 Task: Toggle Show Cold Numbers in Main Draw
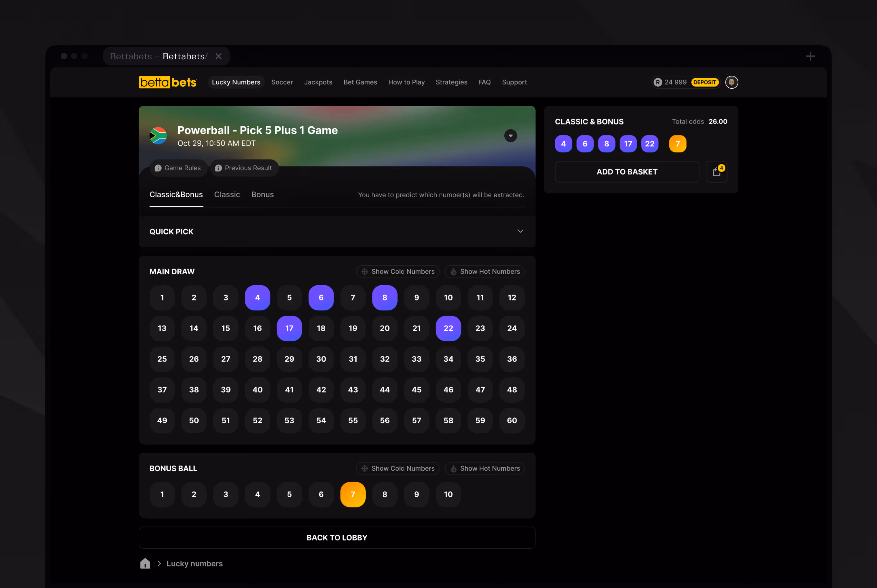click(x=397, y=271)
